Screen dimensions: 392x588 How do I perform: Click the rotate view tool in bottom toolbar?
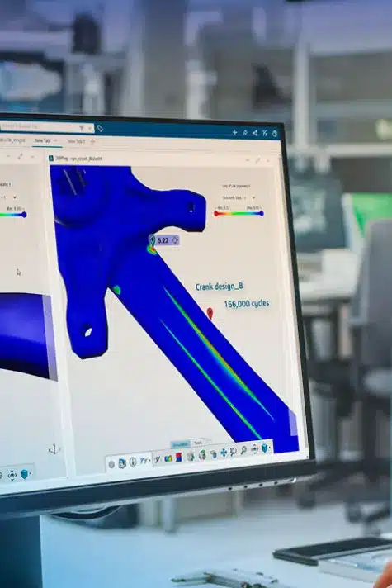[x=233, y=452]
